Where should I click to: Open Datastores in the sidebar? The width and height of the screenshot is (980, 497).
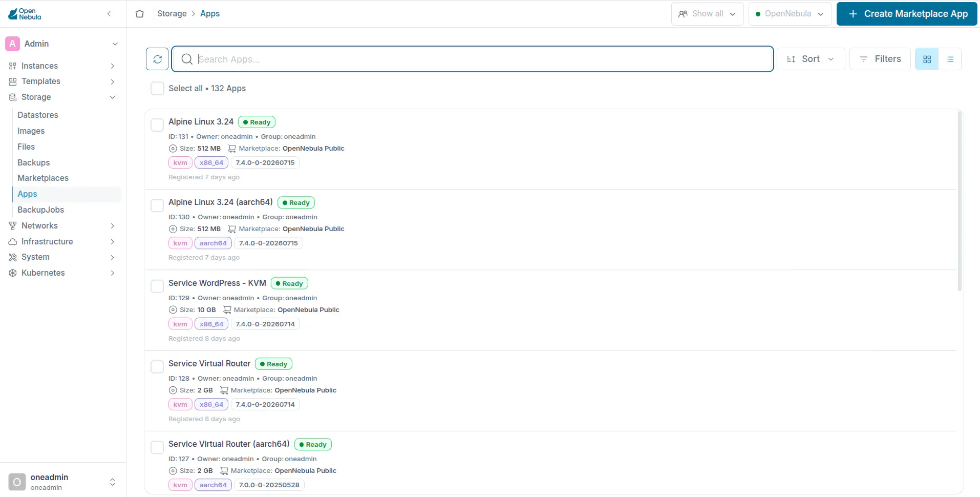(x=38, y=115)
